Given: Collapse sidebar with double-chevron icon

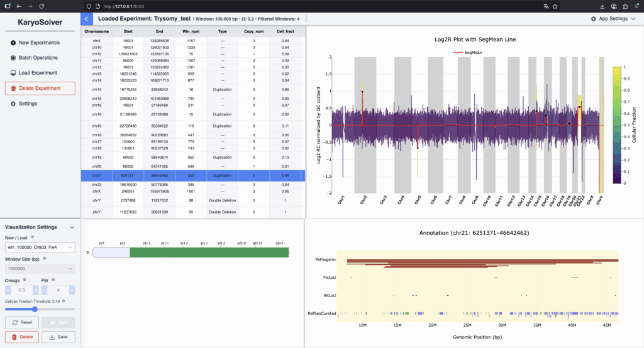Looking at the screenshot, I should click(x=87, y=19).
